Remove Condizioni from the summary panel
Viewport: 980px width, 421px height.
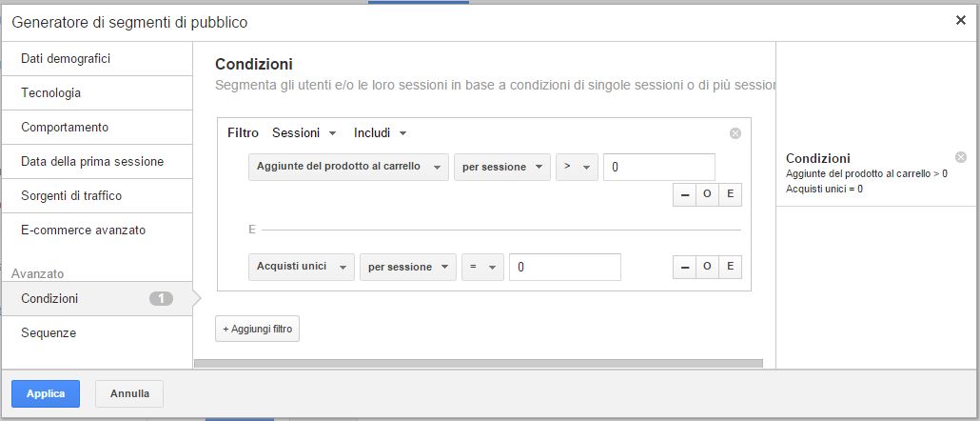(961, 157)
